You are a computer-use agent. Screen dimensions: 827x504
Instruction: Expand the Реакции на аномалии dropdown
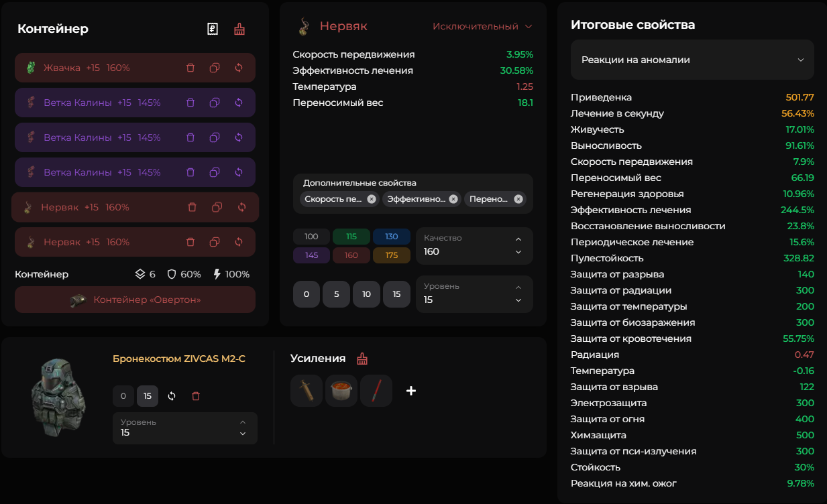(692, 60)
